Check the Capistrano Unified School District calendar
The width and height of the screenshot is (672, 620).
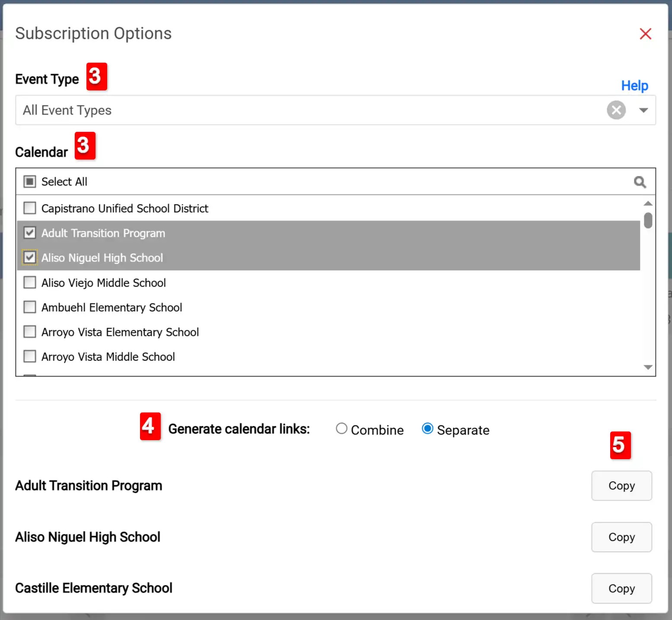[x=29, y=208]
